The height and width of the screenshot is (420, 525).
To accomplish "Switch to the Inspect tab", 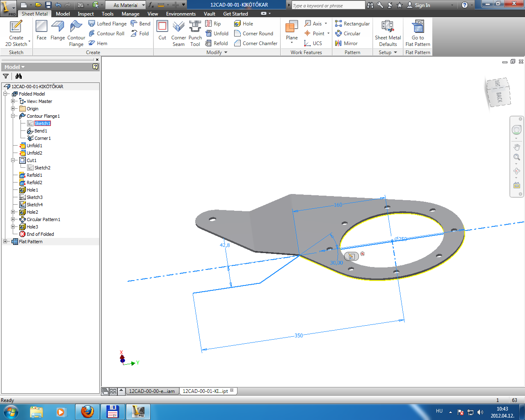I will (x=86, y=14).
